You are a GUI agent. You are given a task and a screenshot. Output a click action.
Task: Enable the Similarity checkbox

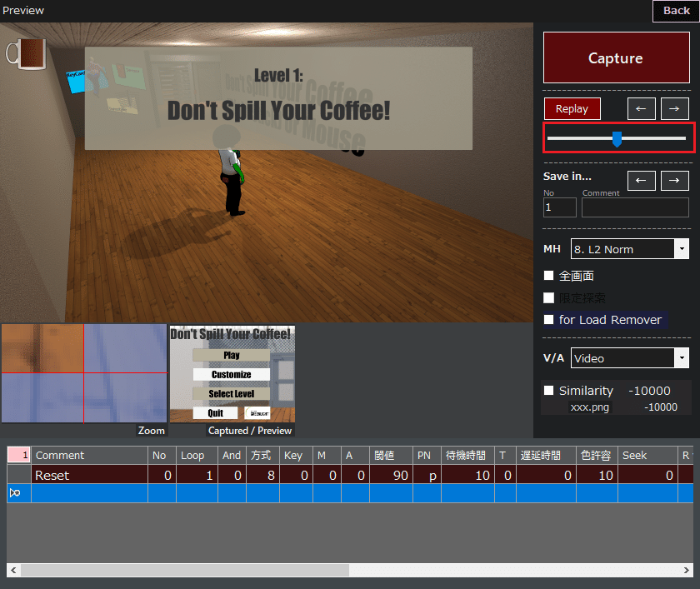tap(548, 391)
